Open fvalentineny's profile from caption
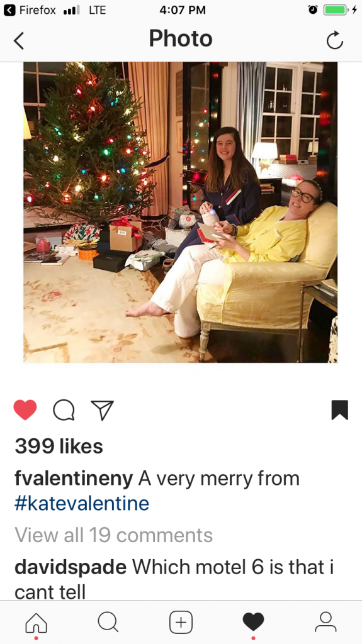The height and width of the screenshot is (644, 362). point(74,479)
